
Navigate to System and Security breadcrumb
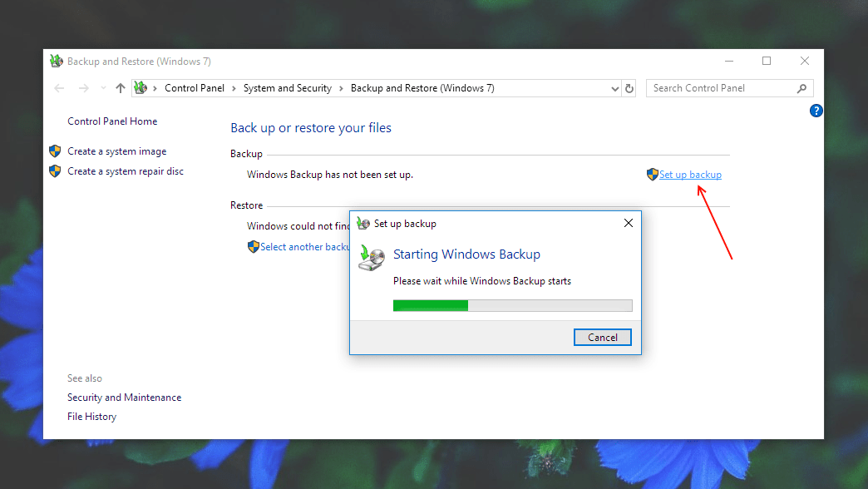(287, 87)
